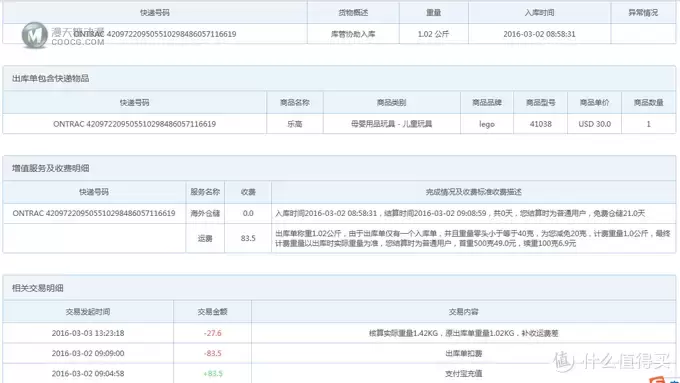
Task: Click the '出库单包含快递物品' section title
Action: 51,79
